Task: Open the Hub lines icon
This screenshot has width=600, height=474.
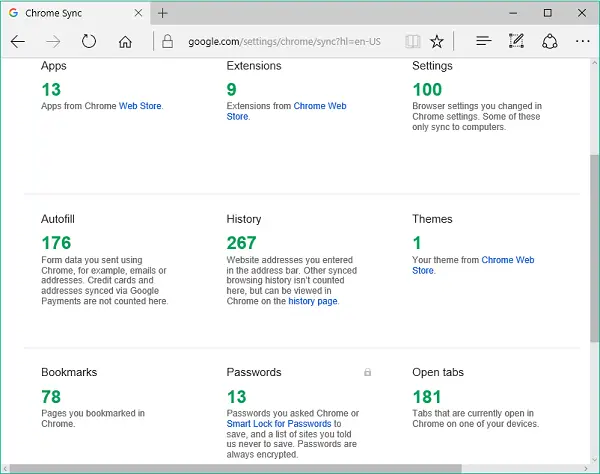Action: click(484, 42)
